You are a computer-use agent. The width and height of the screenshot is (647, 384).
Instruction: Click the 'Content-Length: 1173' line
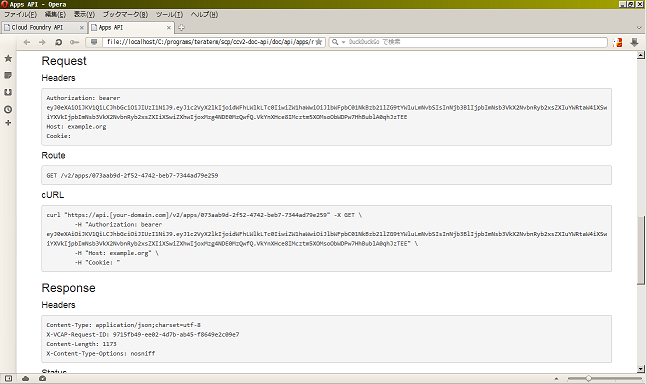(x=81, y=344)
